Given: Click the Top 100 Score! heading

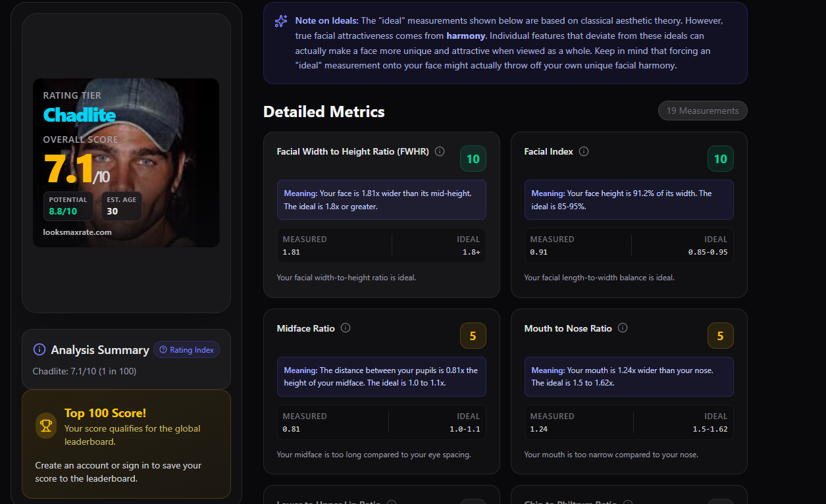Looking at the screenshot, I should pyautogui.click(x=105, y=413).
